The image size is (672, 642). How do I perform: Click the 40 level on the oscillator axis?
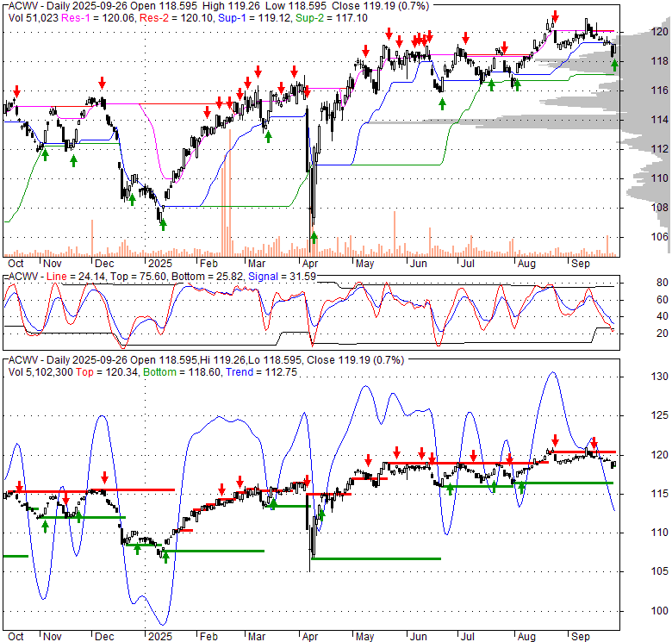(x=663, y=317)
